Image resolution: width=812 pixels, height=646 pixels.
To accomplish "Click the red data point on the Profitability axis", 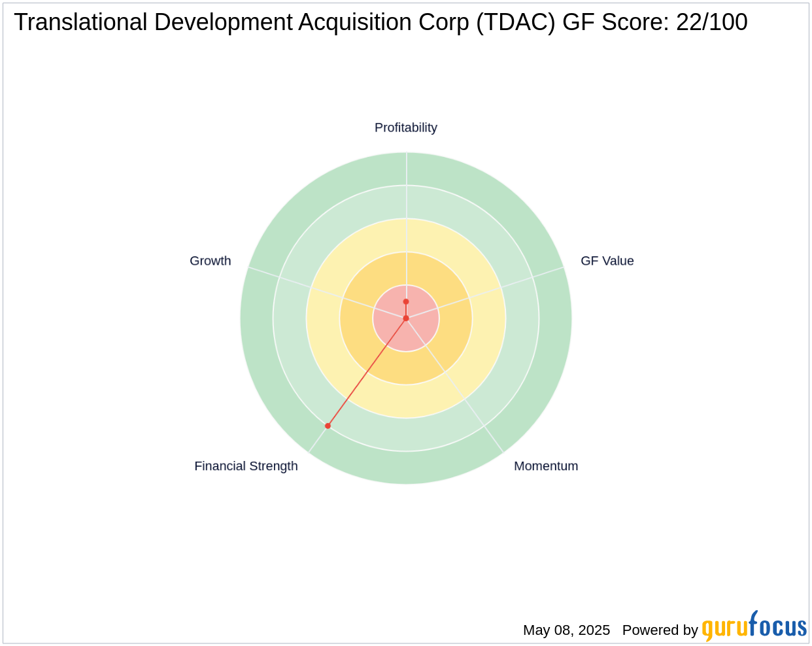I will [406, 302].
